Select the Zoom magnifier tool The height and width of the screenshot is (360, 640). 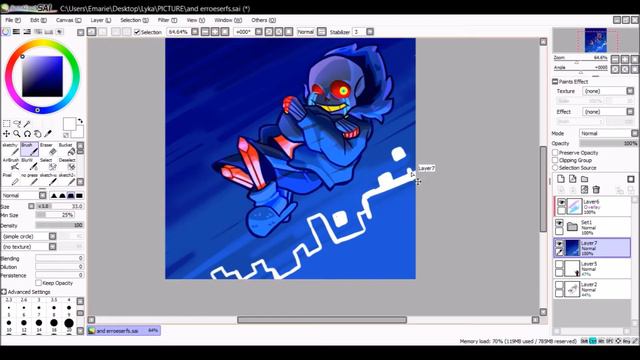[17, 133]
